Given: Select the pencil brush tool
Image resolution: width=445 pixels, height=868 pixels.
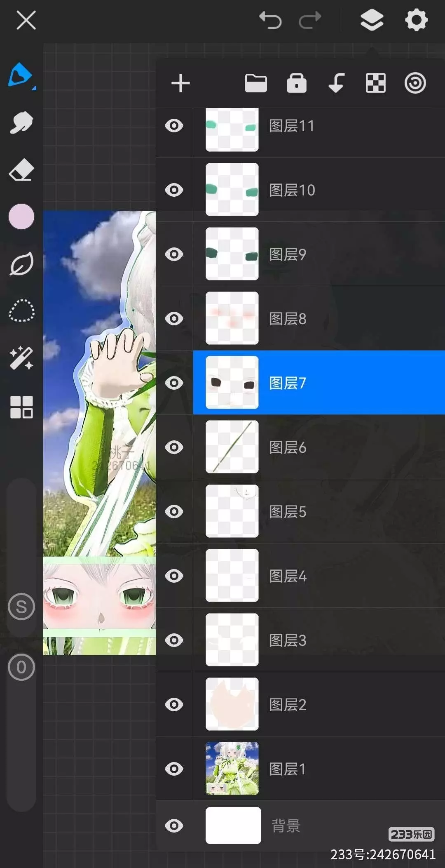Looking at the screenshot, I should pos(21,75).
